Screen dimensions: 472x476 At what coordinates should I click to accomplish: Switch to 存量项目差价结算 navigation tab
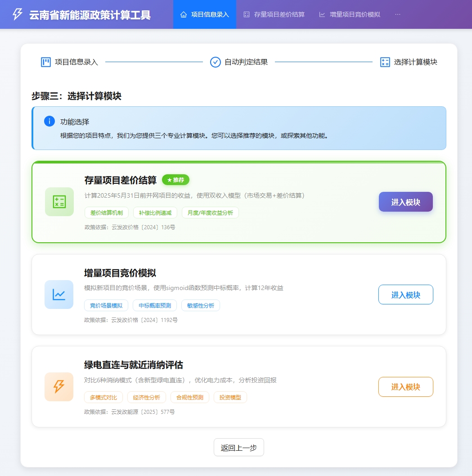click(x=274, y=14)
